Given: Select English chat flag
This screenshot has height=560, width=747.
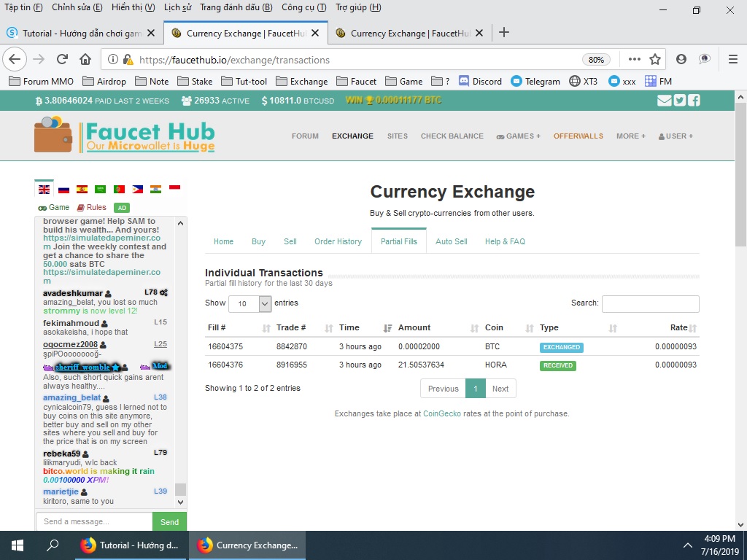Looking at the screenshot, I should pyautogui.click(x=44, y=189).
